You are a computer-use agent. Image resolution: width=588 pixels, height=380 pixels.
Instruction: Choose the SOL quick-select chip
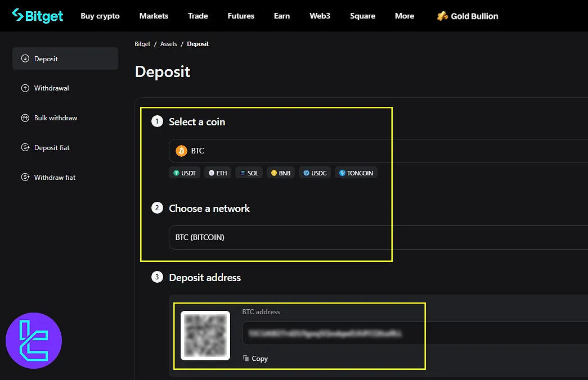click(x=249, y=173)
